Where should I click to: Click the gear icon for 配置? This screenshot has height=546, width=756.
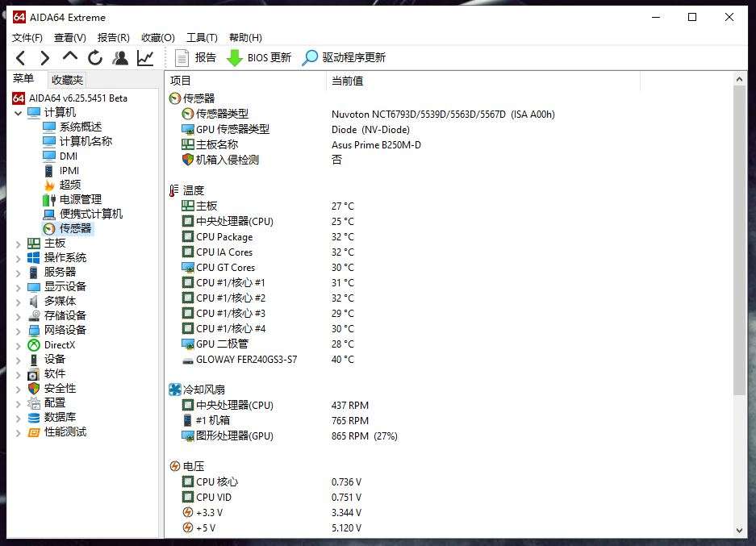34,403
